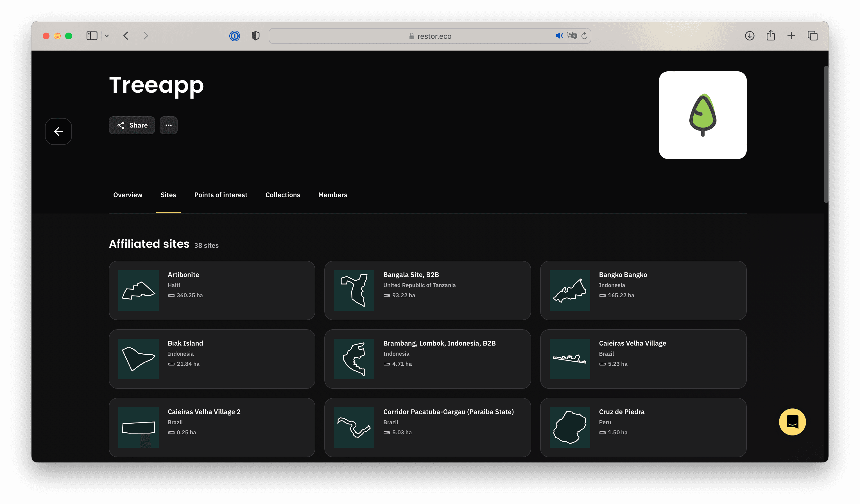Select the Sites tab
Viewport: 860px width, 504px height.
click(168, 195)
